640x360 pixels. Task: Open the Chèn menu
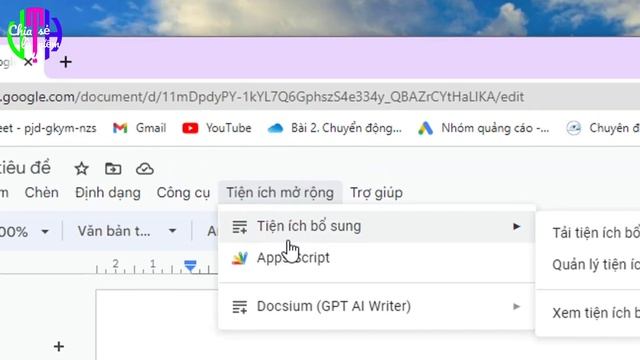[x=42, y=193]
